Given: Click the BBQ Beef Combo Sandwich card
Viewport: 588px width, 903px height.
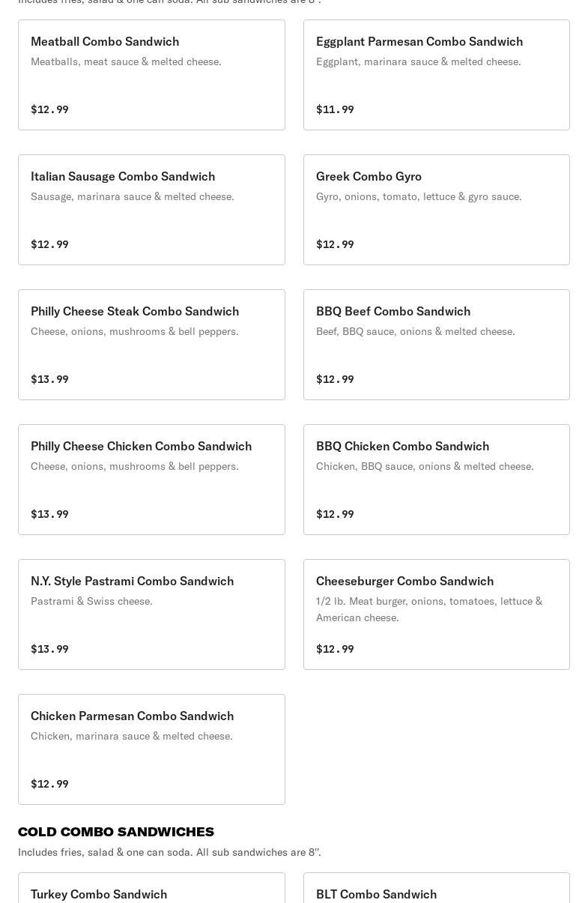Looking at the screenshot, I should [436, 345].
